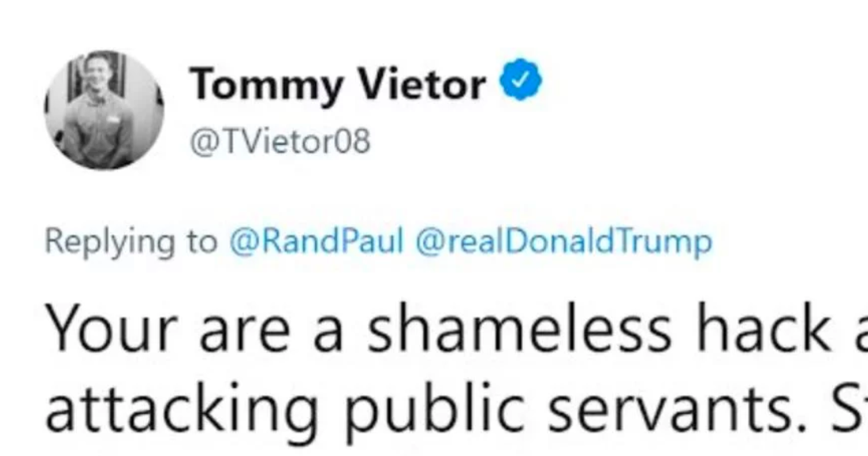The image size is (868, 456).
Task: Select the word 'shameless' in the tweet
Action: (519, 329)
